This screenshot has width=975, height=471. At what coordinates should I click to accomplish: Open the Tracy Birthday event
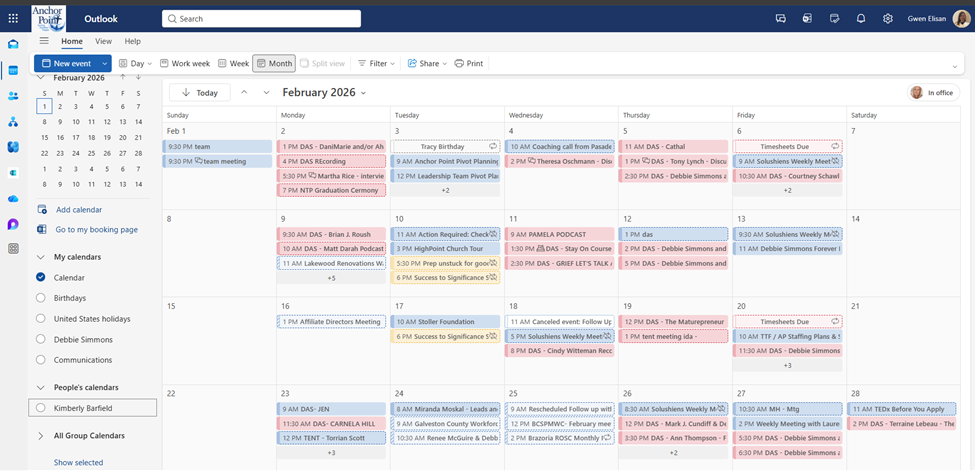(x=445, y=146)
